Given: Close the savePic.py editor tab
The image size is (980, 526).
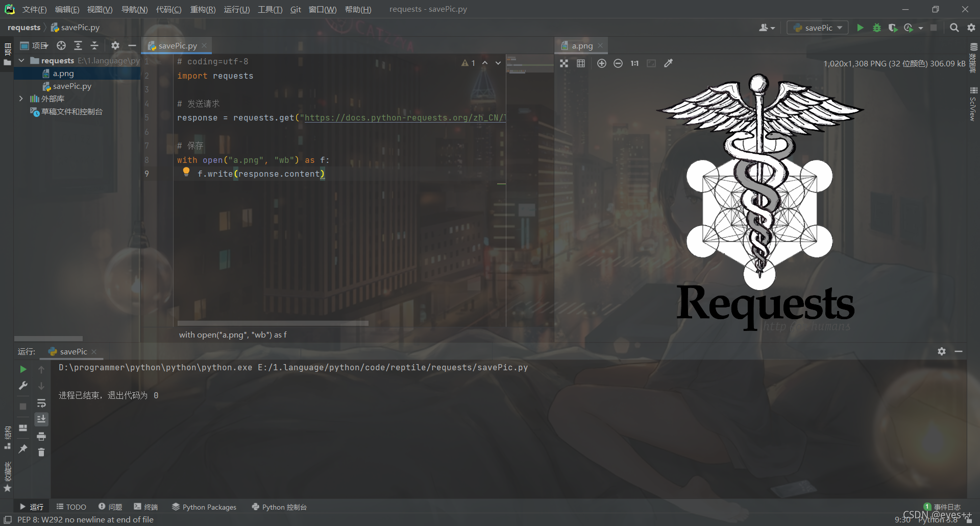Looking at the screenshot, I should click(x=204, y=45).
